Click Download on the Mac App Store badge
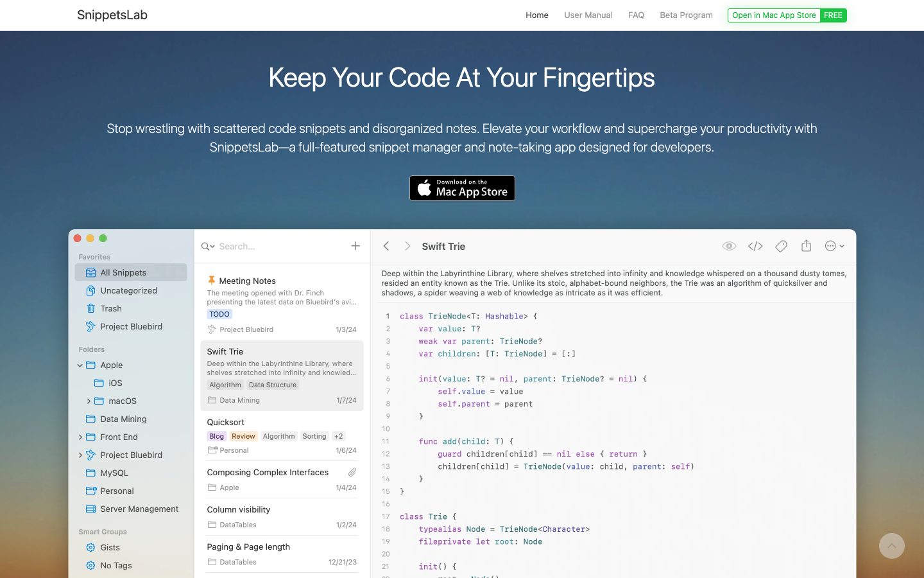Image resolution: width=924 pixels, height=578 pixels. [462, 188]
